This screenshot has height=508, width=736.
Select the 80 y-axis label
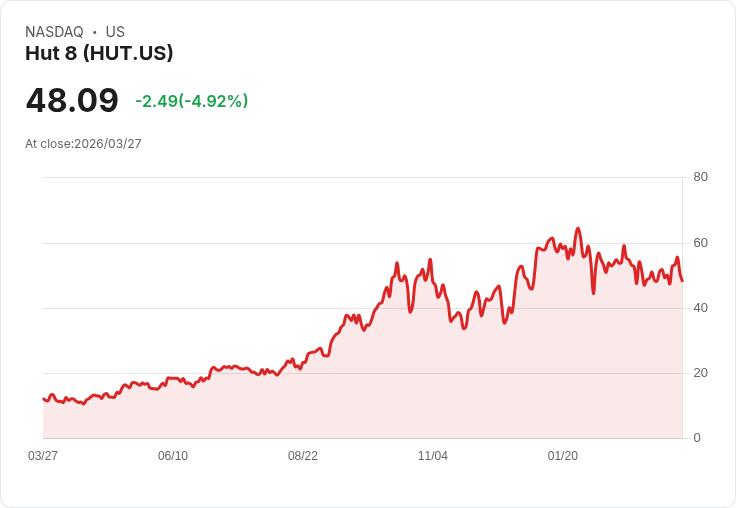700,177
